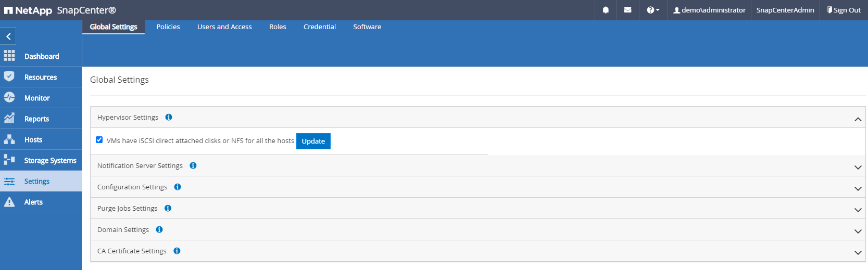The height and width of the screenshot is (270, 868).
Task: Open the help question mark menu
Action: point(652,10)
